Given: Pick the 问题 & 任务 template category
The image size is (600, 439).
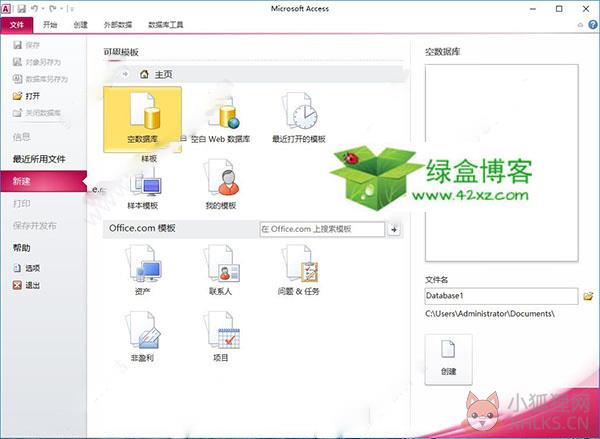Looking at the screenshot, I should pos(298,271).
